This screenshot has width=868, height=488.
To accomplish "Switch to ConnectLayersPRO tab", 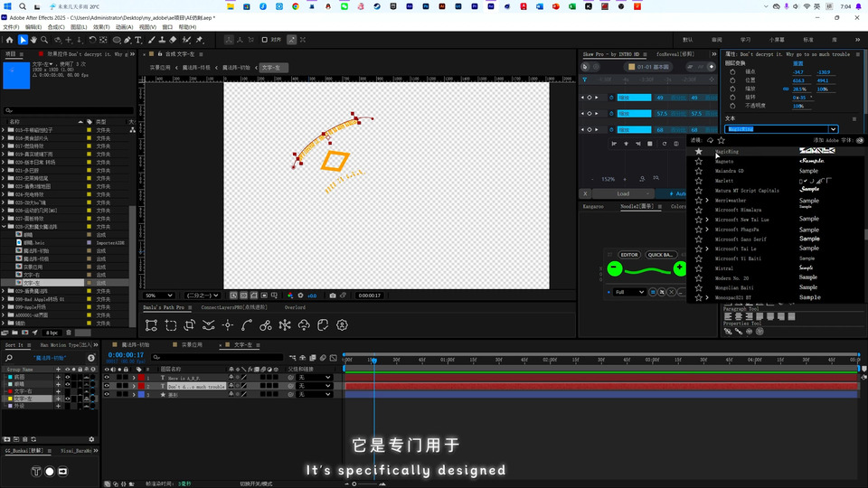I will (233, 307).
